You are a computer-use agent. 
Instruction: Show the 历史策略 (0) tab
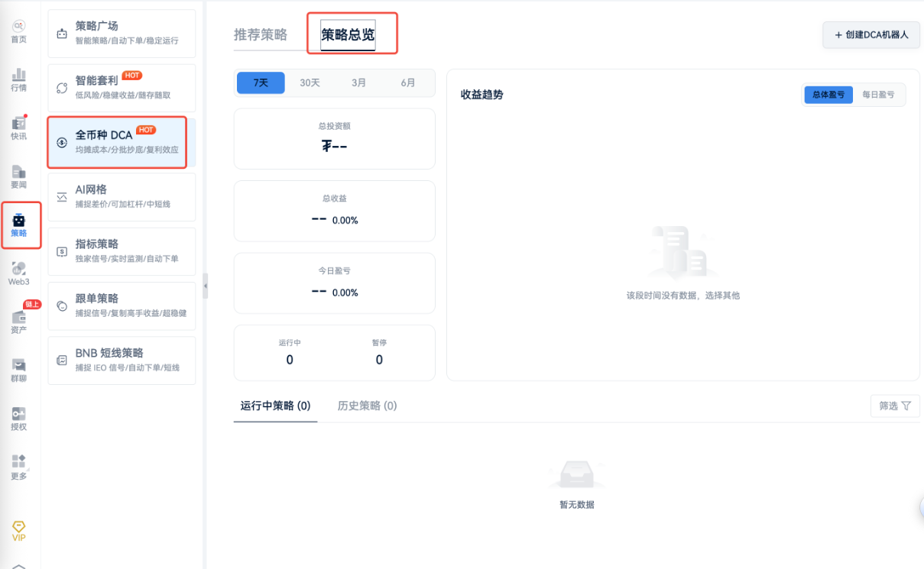coord(368,406)
